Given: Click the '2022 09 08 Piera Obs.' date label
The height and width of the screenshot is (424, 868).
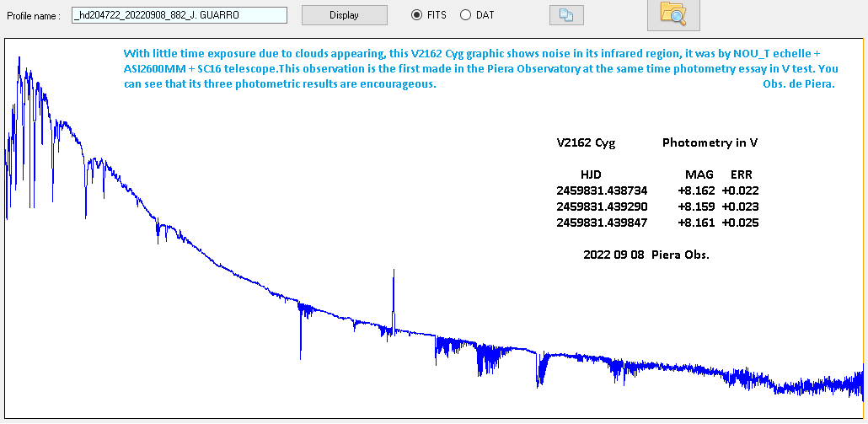Looking at the screenshot, I should coord(646,255).
